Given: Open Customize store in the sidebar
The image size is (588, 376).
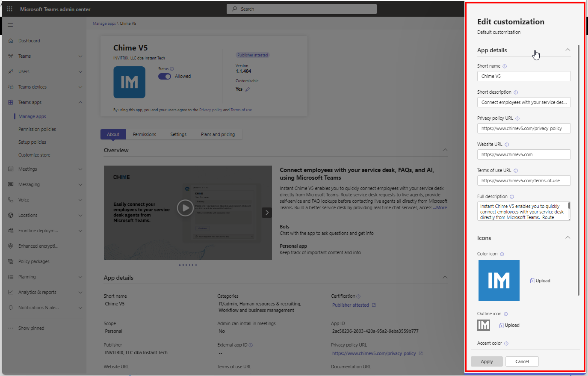Looking at the screenshot, I should tap(34, 155).
